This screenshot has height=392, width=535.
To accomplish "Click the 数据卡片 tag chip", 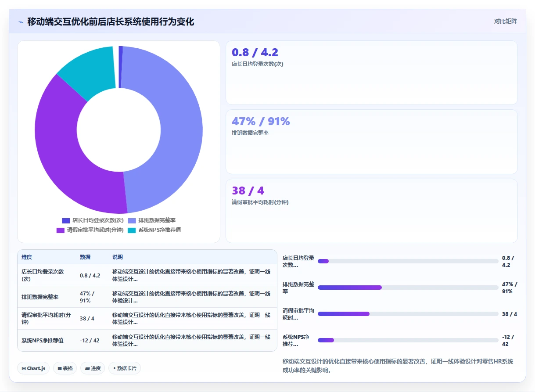I will [x=125, y=368].
